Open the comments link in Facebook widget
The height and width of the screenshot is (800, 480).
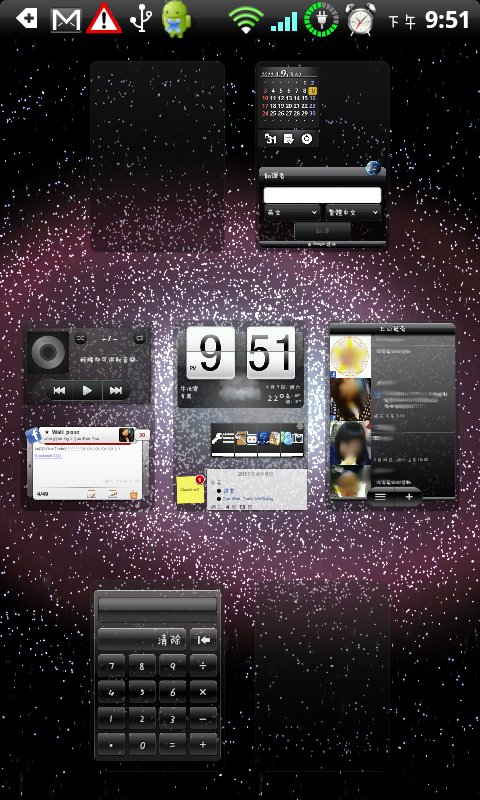pos(49,455)
